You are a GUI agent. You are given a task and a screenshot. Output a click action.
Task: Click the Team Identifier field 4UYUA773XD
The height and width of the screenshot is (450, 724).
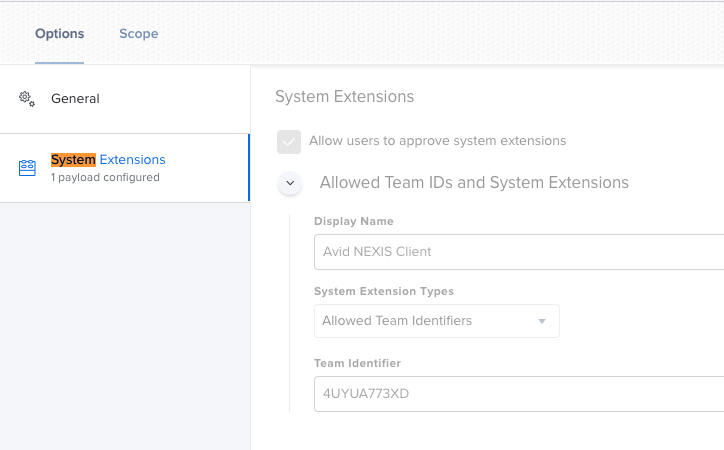click(519, 394)
